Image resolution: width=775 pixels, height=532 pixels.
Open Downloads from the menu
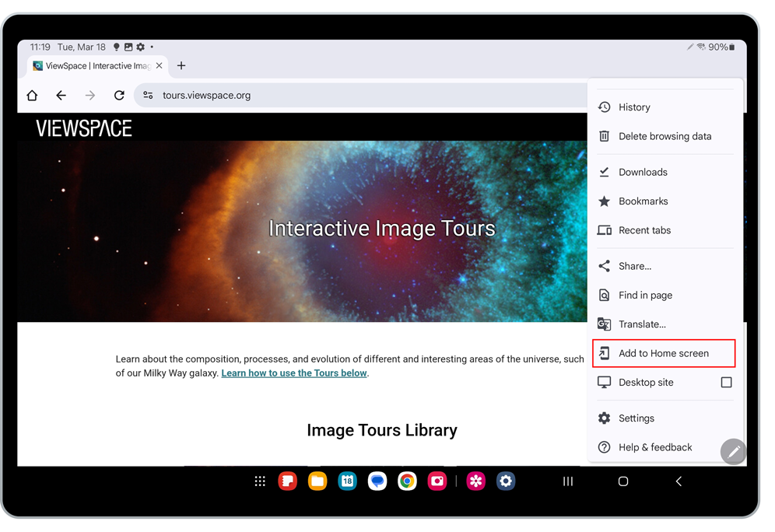pyautogui.click(x=665, y=172)
